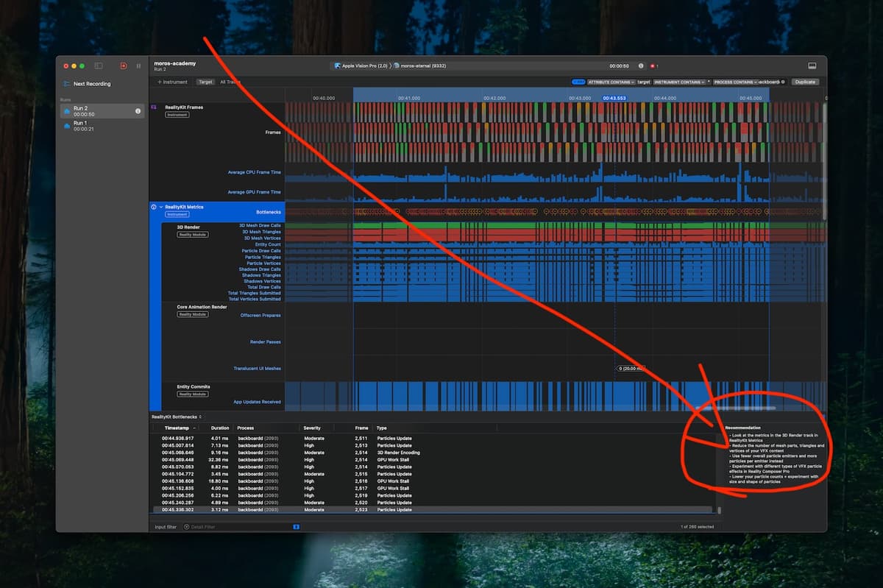This screenshot has height=588, width=883.
Task: Pause the recording with pause icon
Action: click(x=138, y=66)
